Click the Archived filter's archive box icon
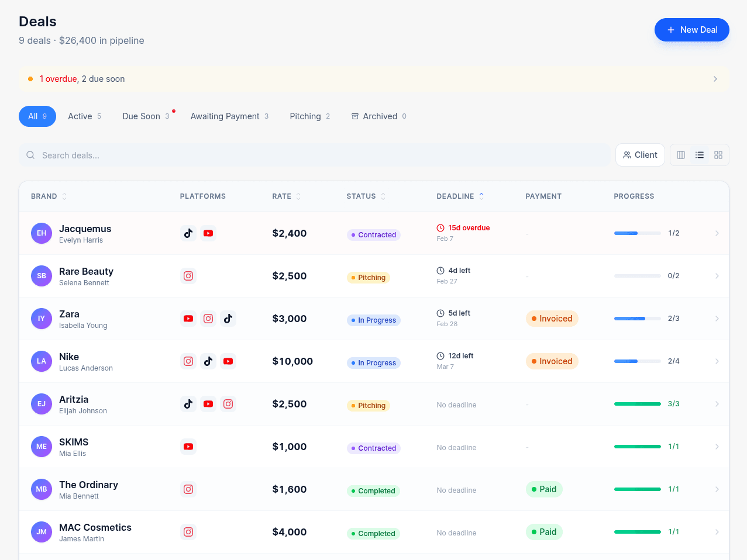The image size is (747, 560). click(355, 116)
